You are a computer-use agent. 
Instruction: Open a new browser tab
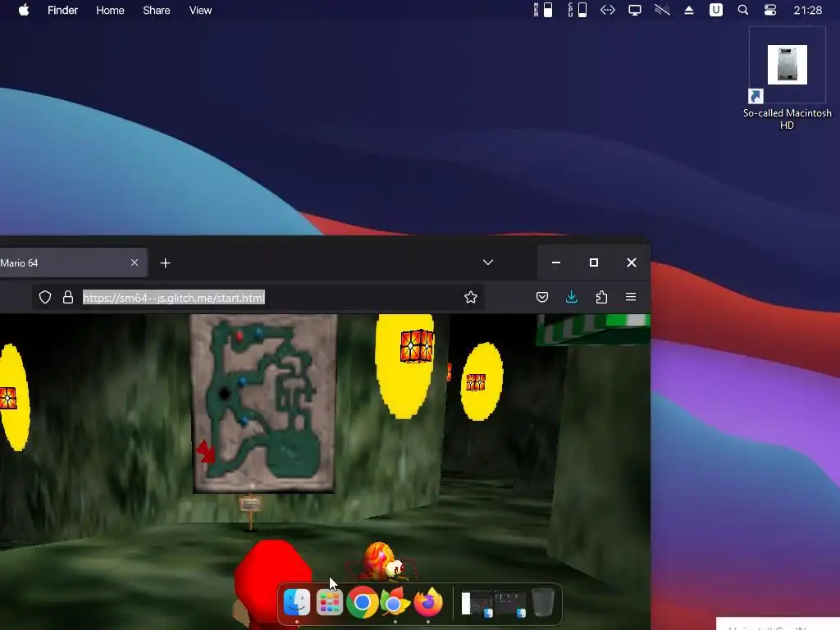pos(166,263)
